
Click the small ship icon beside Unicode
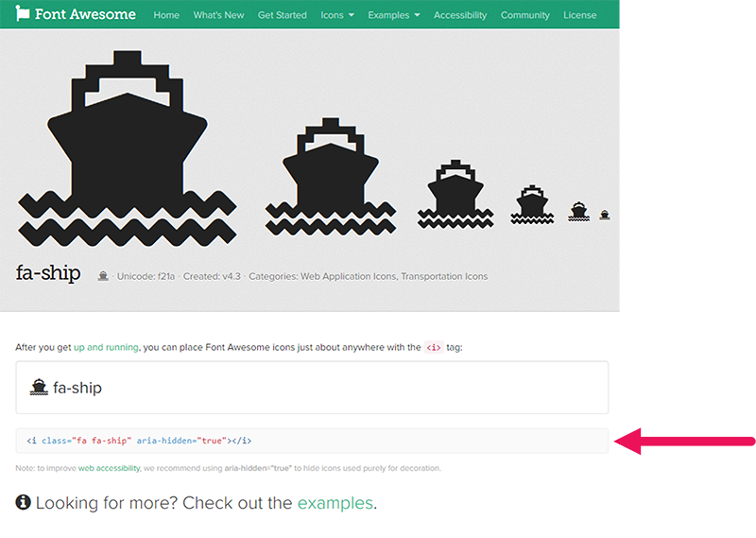103,276
